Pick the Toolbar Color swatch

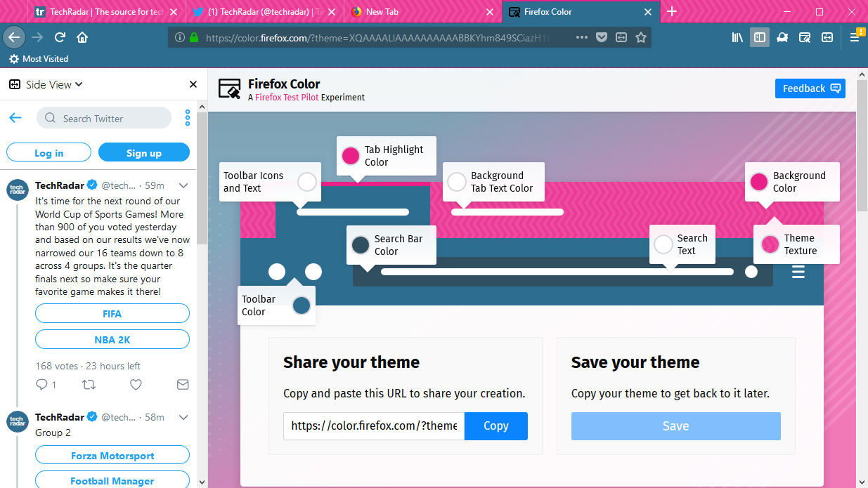coord(302,305)
